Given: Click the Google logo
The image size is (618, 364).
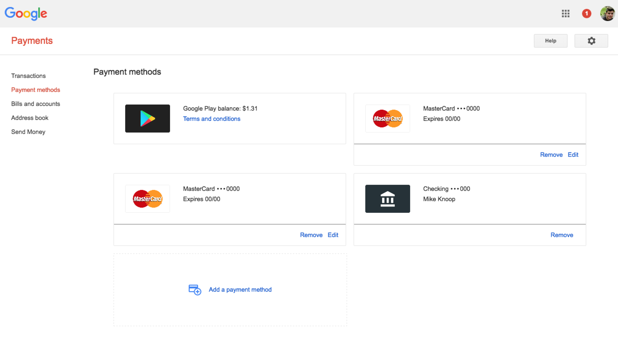Looking at the screenshot, I should pos(26,14).
